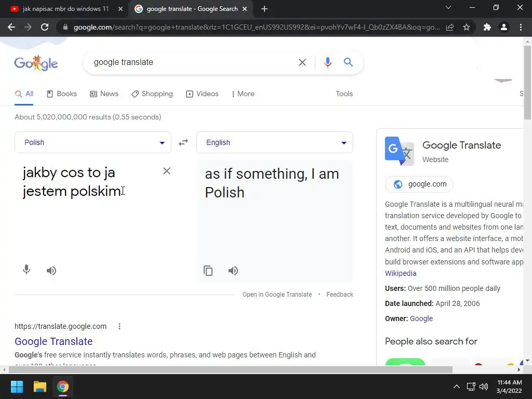Share this page via address bar icon
Screen dimensions: 532x399
[450, 27]
